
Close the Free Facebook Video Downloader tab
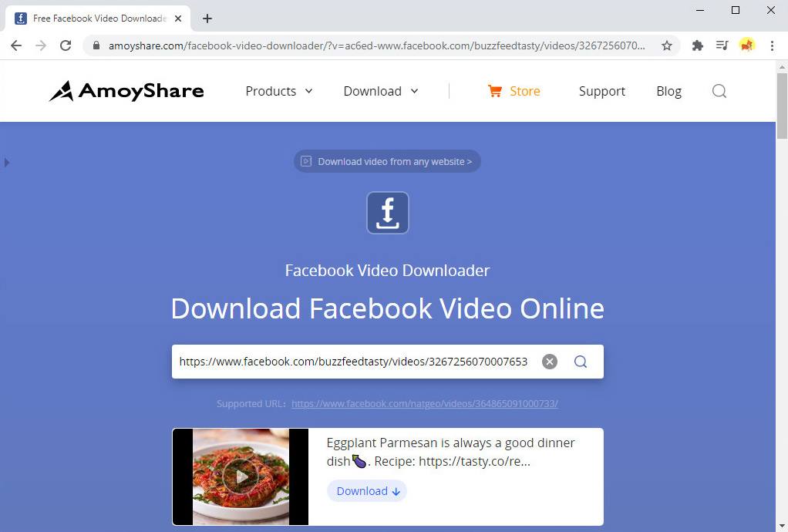(178, 19)
